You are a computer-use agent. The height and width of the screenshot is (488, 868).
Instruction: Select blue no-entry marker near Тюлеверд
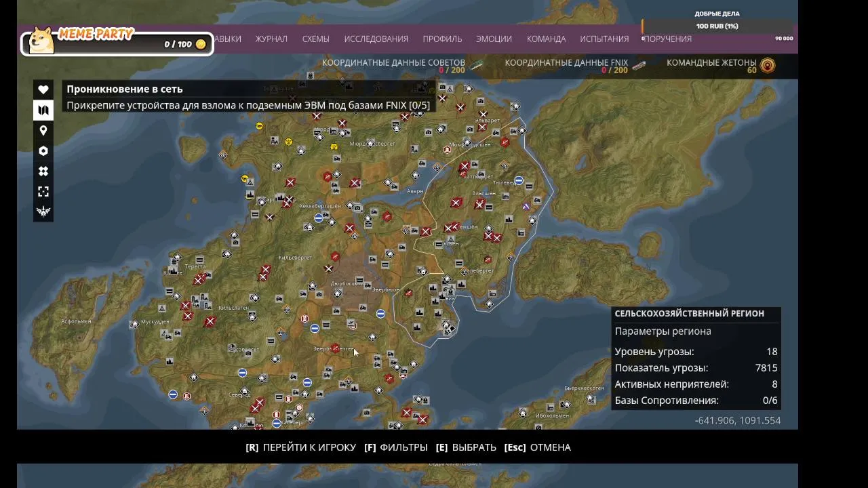pyautogui.click(x=519, y=181)
